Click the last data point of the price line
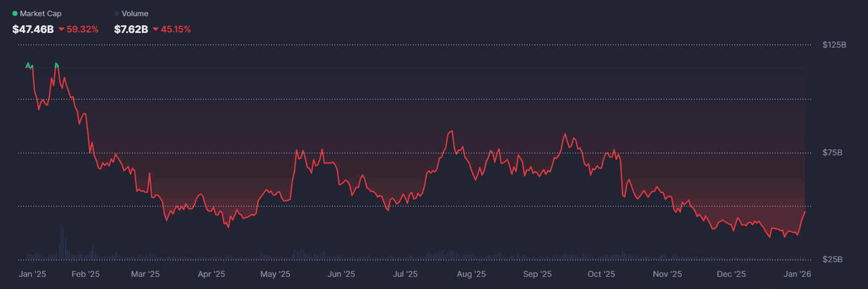The image size is (868, 289). click(x=805, y=212)
